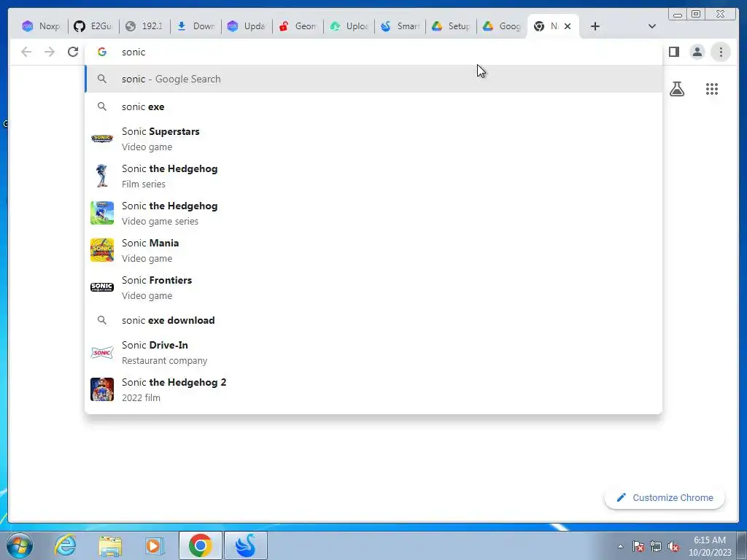Switch to the 192.1 tab
The width and height of the screenshot is (747, 560).
tap(144, 27)
